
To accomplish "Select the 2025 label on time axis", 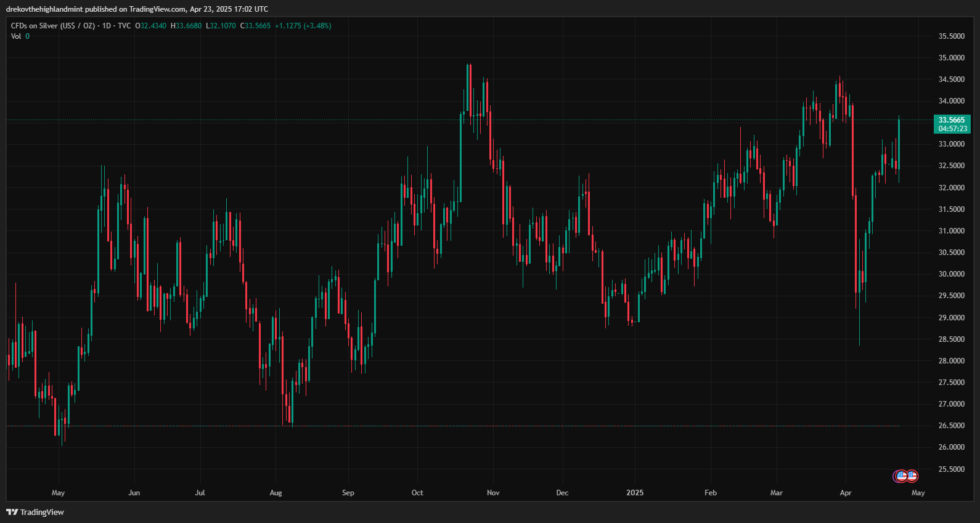I will (x=635, y=493).
